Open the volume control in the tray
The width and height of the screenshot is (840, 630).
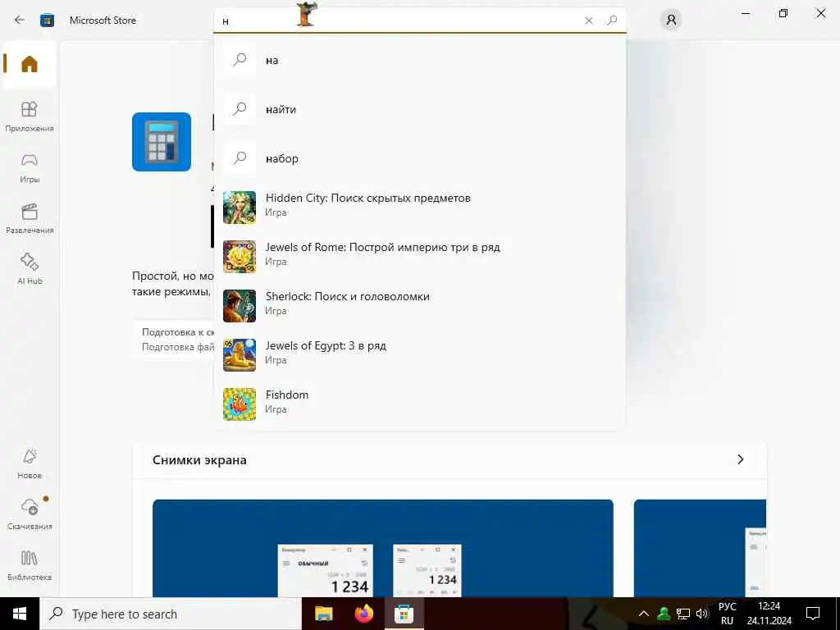click(x=702, y=614)
